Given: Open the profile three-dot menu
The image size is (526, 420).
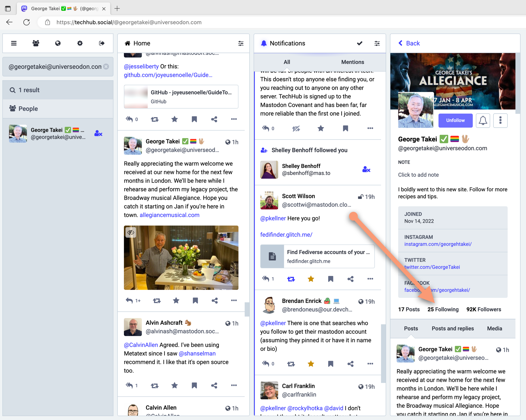Looking at the screenshot, I should pyautogui.click(x=500, y=120).
